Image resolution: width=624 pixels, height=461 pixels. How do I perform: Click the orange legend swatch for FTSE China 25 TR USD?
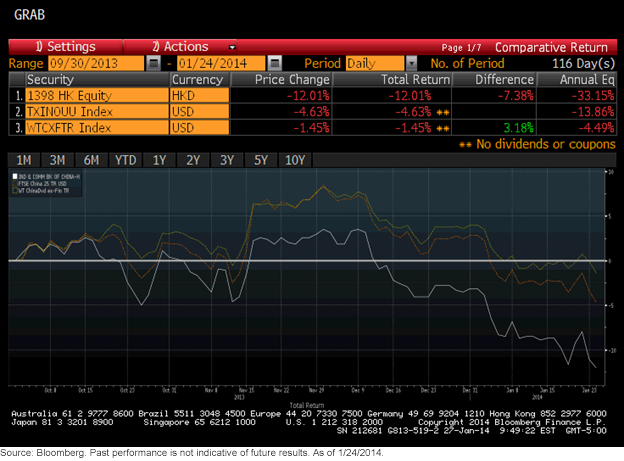tap(15, 184)
